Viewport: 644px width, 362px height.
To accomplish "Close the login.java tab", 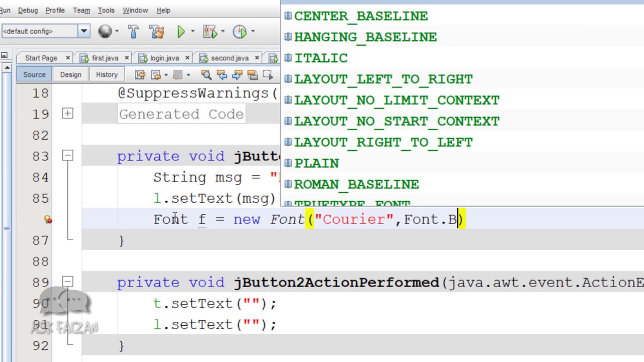I will tap(188, 58).
